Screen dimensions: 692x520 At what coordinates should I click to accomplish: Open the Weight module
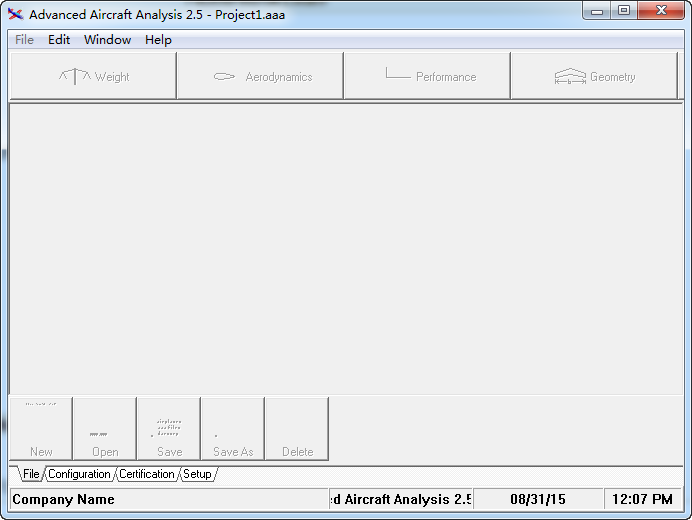[x=93, y=76]
